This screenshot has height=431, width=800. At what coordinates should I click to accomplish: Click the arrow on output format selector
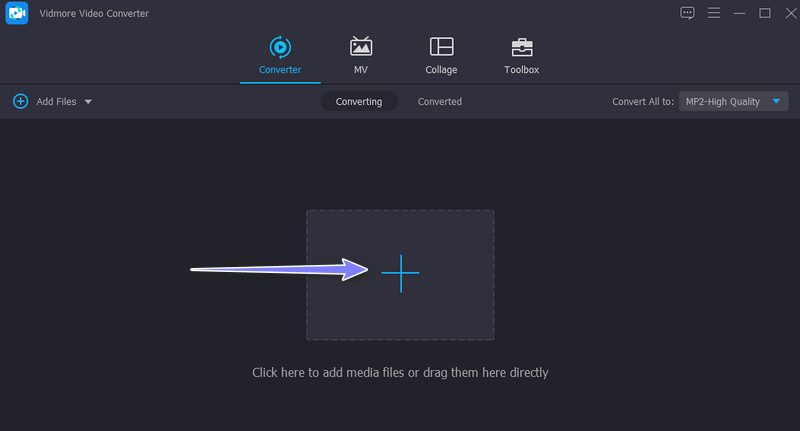(x=778, y=101)
